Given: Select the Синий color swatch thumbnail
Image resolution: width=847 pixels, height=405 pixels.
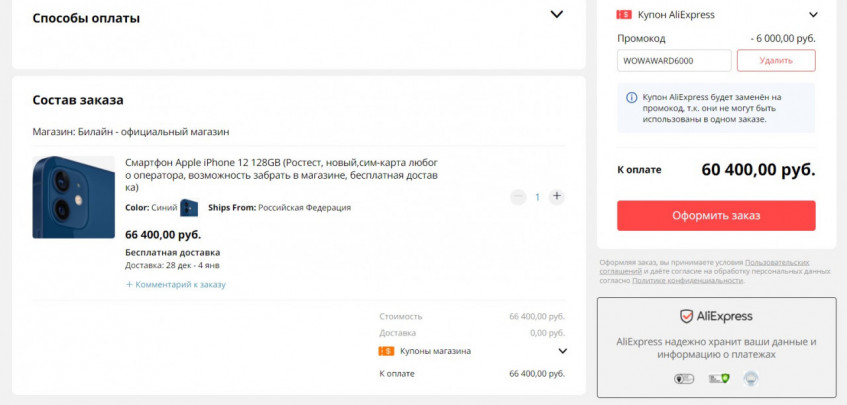Looking at the screenshot, I should 189,208.
